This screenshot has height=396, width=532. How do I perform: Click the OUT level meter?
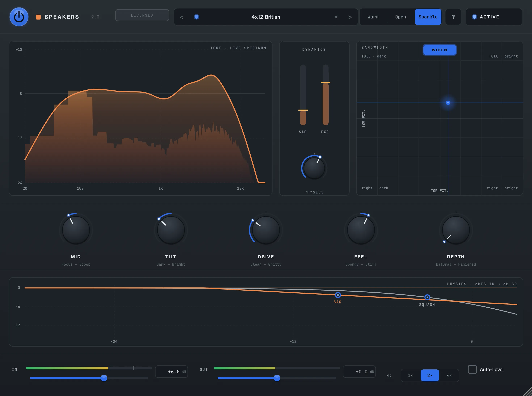276,368
